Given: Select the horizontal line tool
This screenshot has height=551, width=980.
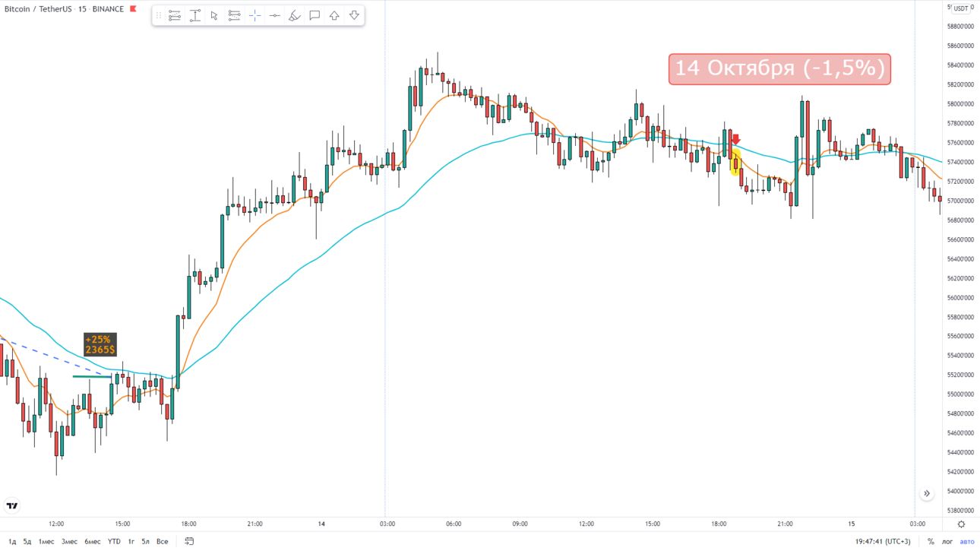Looking at the screenshot, I should coord(274,15).
